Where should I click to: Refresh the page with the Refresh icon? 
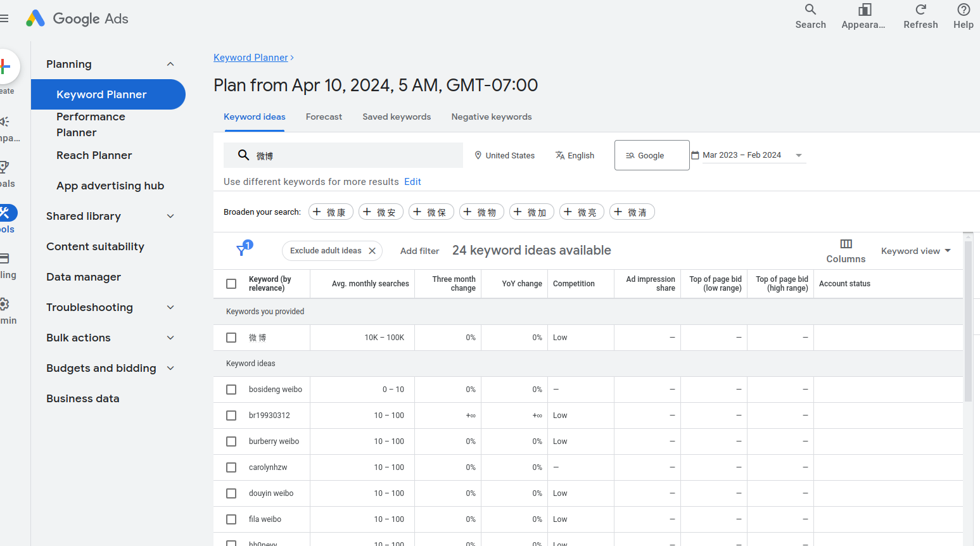pyautogui.click(x=920, y=16)
